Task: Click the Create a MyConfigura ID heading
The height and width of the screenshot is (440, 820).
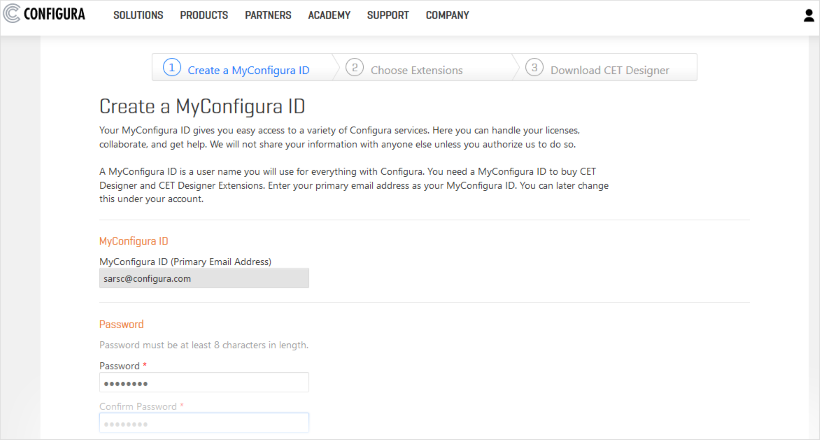Action: click(x=202, y=106)
